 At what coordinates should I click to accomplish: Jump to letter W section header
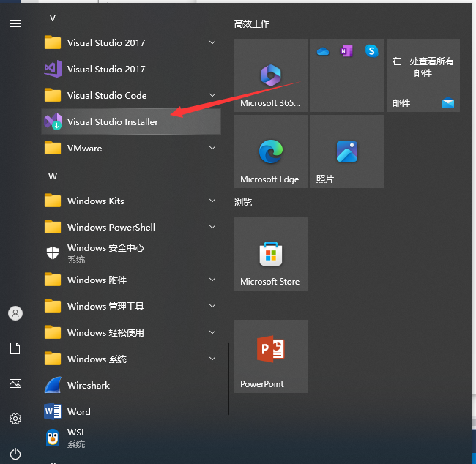[53, 176]
